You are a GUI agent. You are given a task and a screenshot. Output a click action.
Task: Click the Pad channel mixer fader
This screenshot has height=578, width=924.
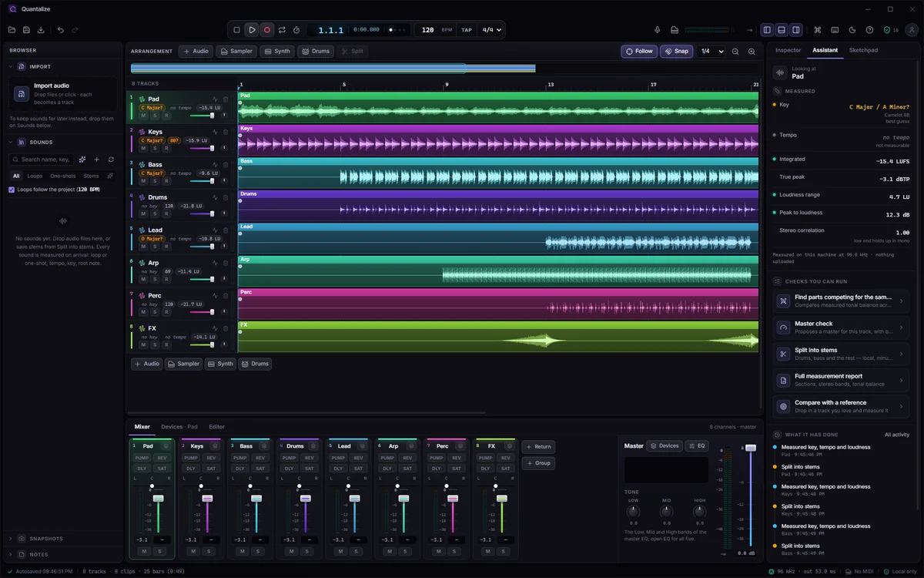pyautogui.click(x=159, y=499)
